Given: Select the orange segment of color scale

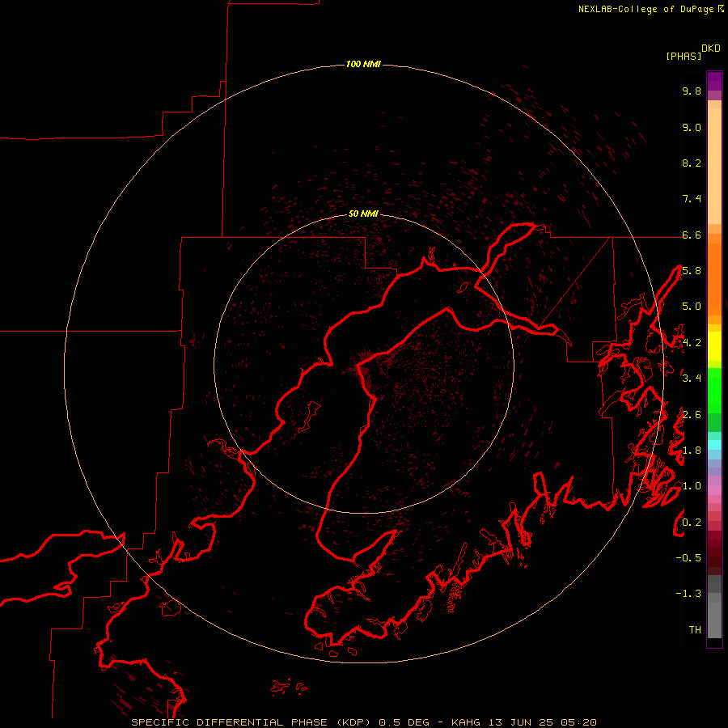Looking at the screenshot, I should pos(714,278).
